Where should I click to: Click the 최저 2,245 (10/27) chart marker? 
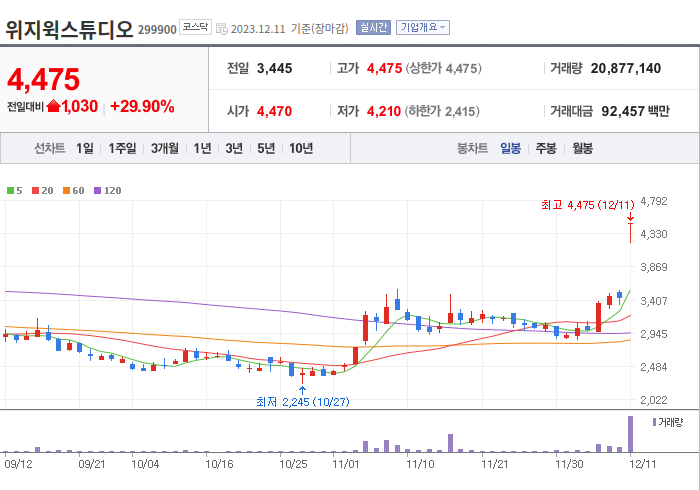(x=303, y=402)
